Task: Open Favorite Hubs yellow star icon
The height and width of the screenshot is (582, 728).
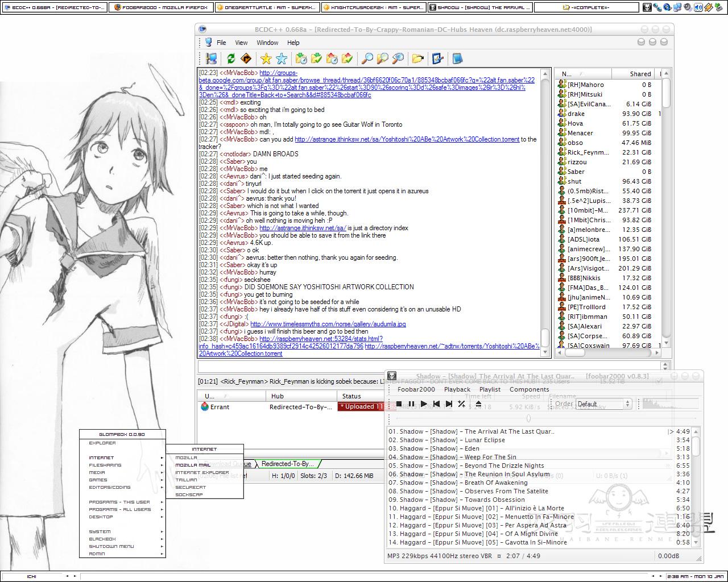Action: [266, 58]
